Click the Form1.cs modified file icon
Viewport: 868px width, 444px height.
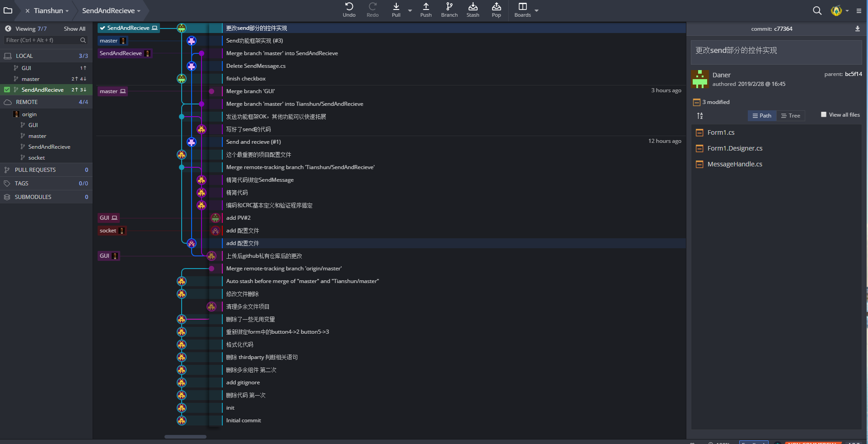(699, 132)
